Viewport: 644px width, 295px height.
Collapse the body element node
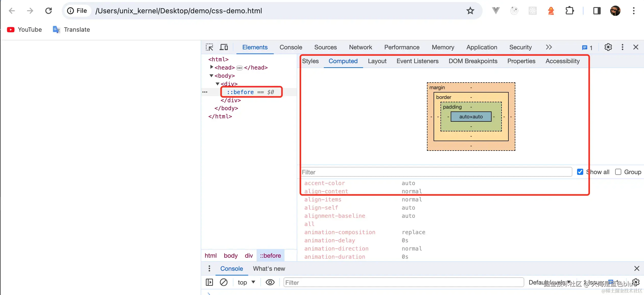[x=211, y=76]
